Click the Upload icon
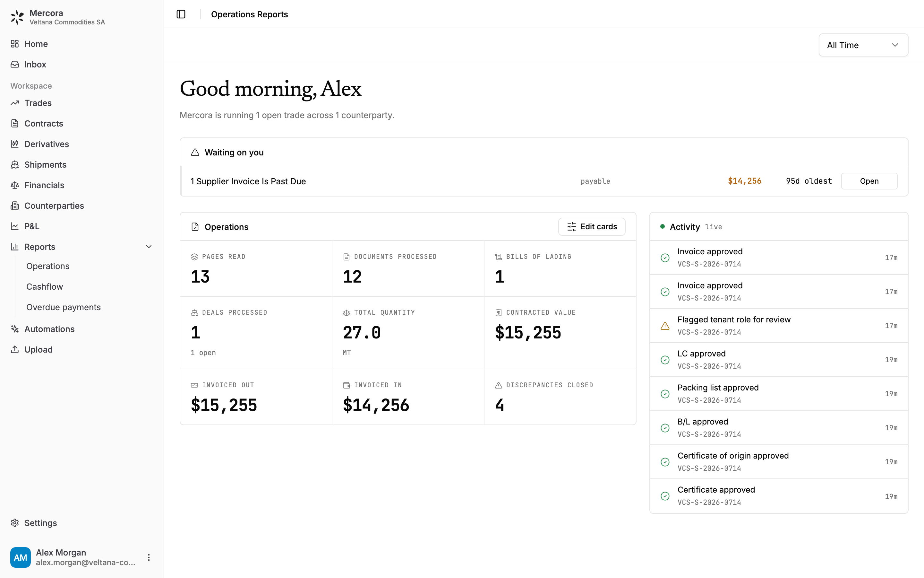The height and width of the screenshot is (578, 924). coord(15,349)
